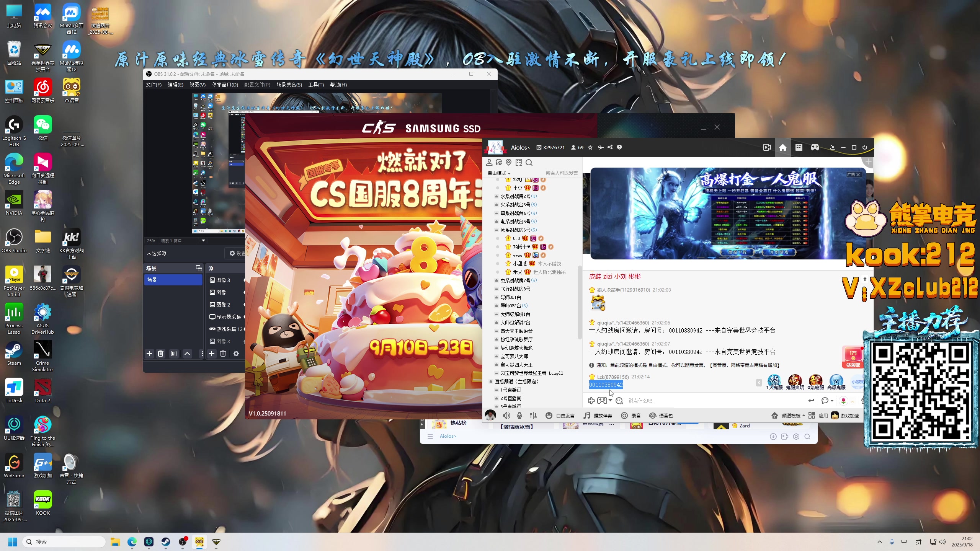
Task: Open 自由模式 channel mode dropdown
Action: pos(499,173)
